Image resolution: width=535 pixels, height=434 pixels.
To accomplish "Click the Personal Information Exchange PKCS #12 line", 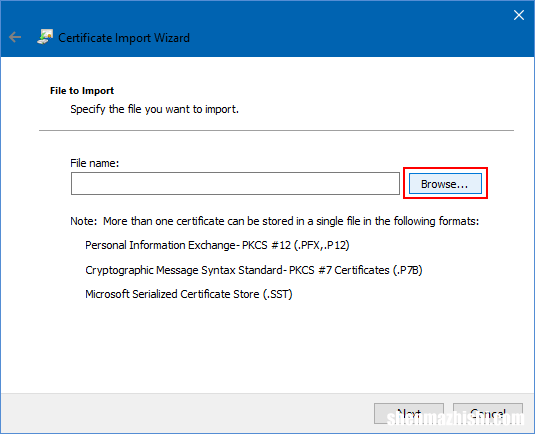I will point(217,245).
